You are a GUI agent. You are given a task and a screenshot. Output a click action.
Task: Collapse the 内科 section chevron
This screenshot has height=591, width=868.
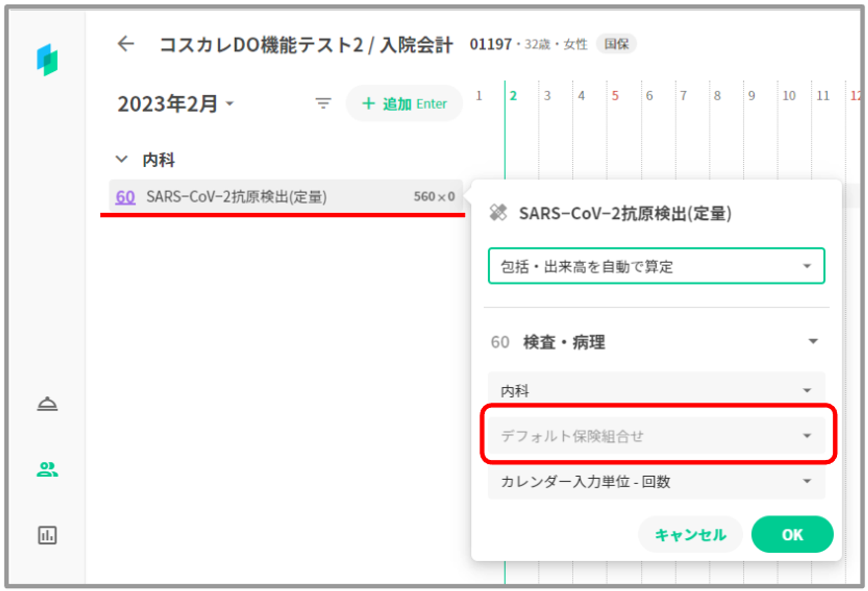(x=122, y=159)
